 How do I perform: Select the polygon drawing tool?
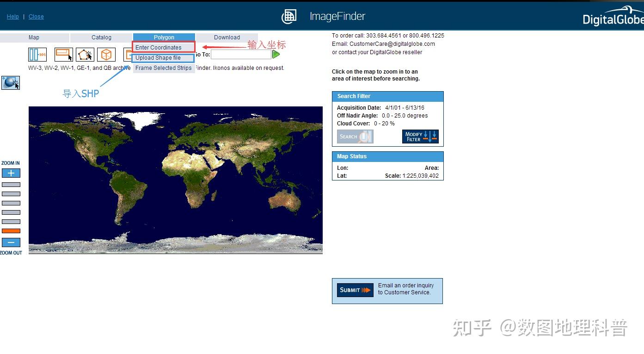[x=85, y=54]
